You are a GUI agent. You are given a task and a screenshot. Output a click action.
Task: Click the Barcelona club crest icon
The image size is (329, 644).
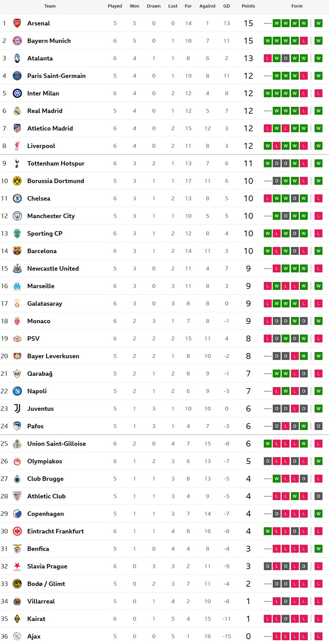click(x=17, y=251)
